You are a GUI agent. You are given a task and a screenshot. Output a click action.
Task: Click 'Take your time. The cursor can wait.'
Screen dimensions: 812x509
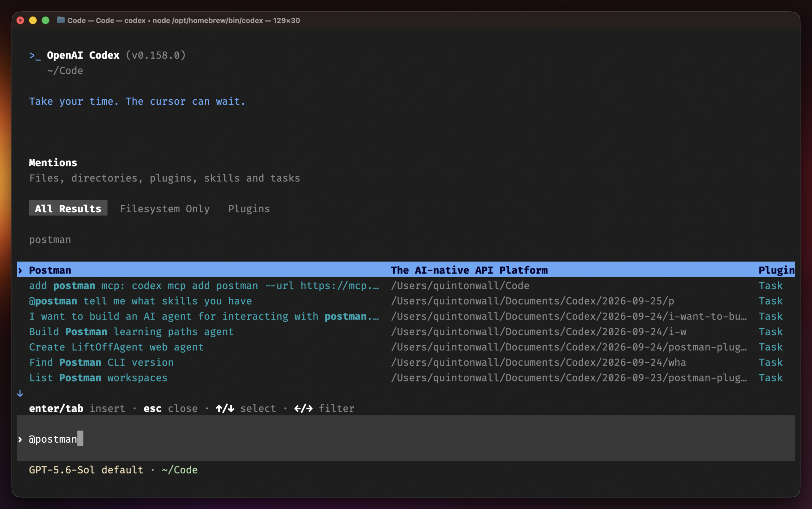(137, 101)
